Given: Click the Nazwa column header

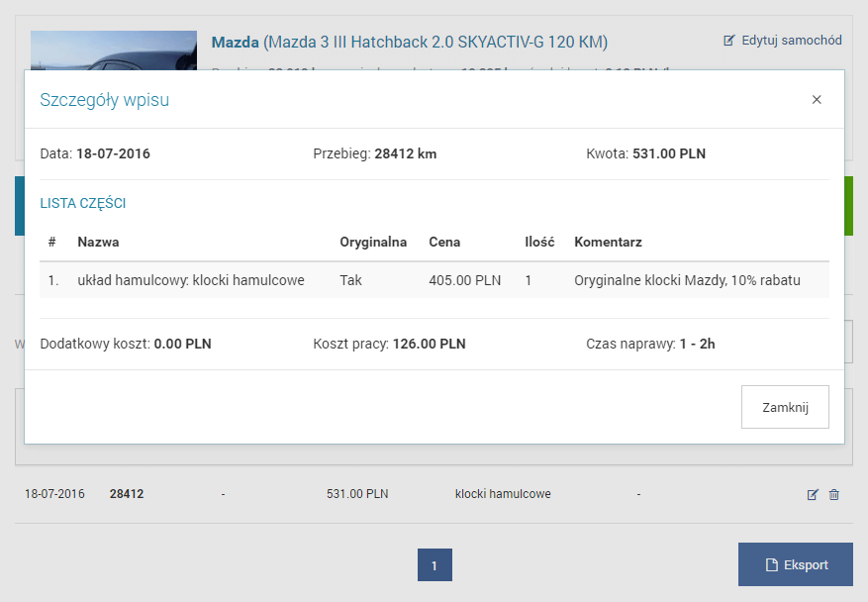Looking at the screenshot, I should [98, 242].
